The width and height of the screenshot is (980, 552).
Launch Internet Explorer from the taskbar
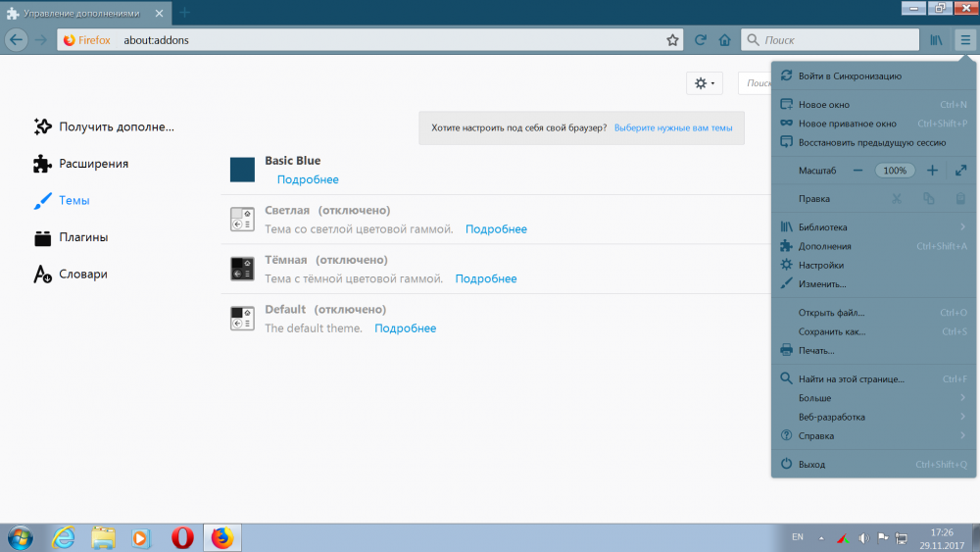(63, 537)
